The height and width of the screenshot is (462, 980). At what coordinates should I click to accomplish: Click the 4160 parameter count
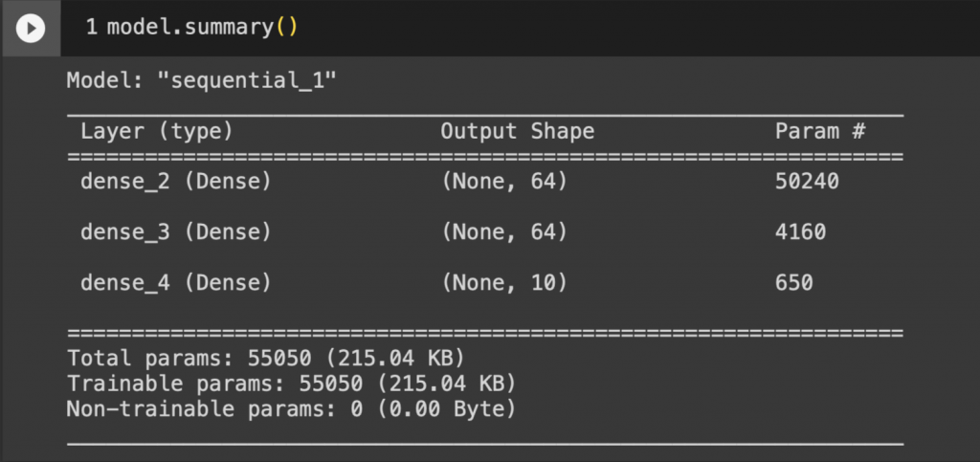[x=801, y=231]
